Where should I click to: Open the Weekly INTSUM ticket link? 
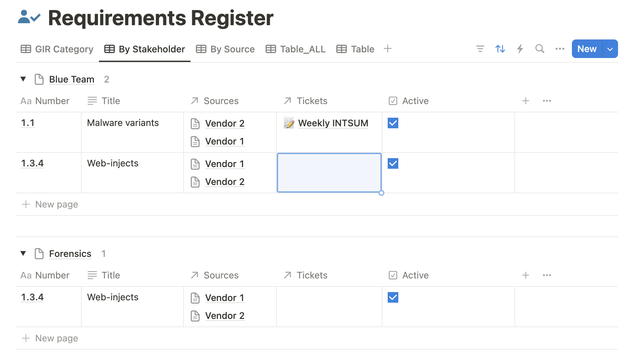pos(333,123)
